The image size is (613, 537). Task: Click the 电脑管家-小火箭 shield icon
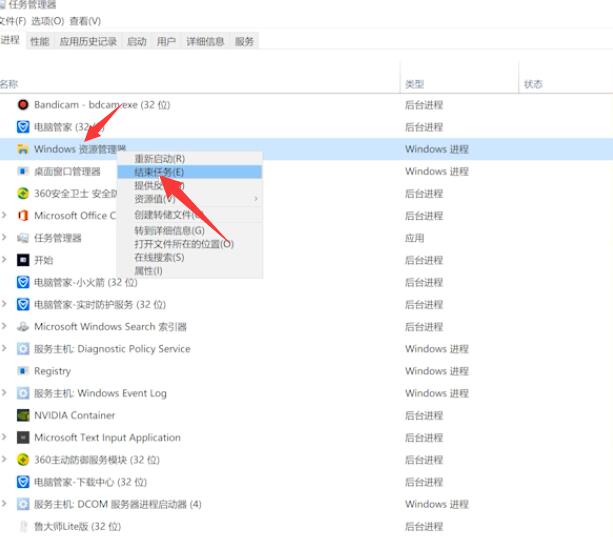23,282
